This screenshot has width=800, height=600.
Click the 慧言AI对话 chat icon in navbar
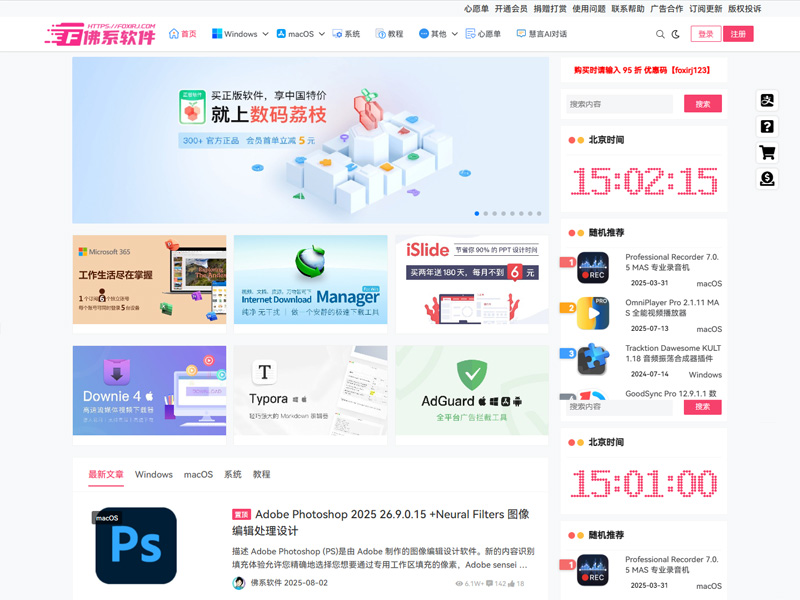[523, 33]
